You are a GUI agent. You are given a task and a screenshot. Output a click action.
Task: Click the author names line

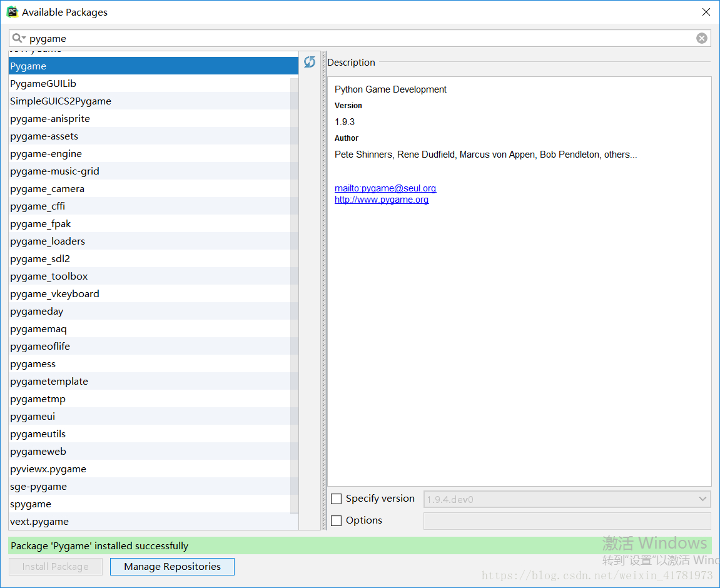pos(485,155)
